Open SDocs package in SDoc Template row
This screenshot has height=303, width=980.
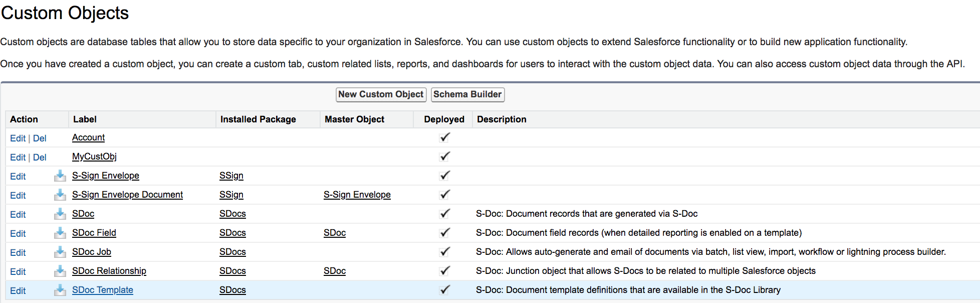click(x=232, y=290)
